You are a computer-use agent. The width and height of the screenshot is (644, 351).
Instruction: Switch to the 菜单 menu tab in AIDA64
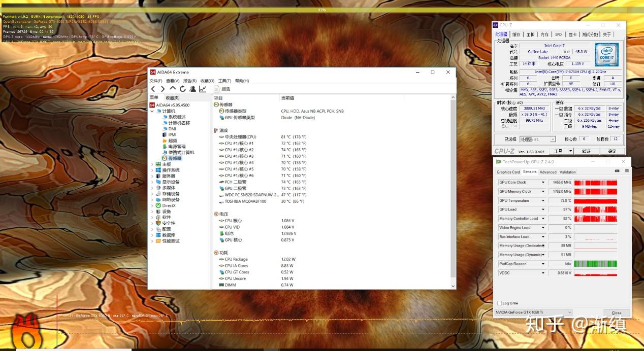pyautogui.click(x=154, y=97)
